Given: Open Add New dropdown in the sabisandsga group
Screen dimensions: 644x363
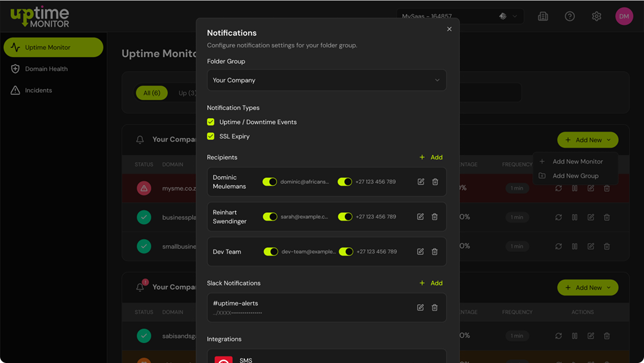Looking at the screenshot, I should 588,287.
